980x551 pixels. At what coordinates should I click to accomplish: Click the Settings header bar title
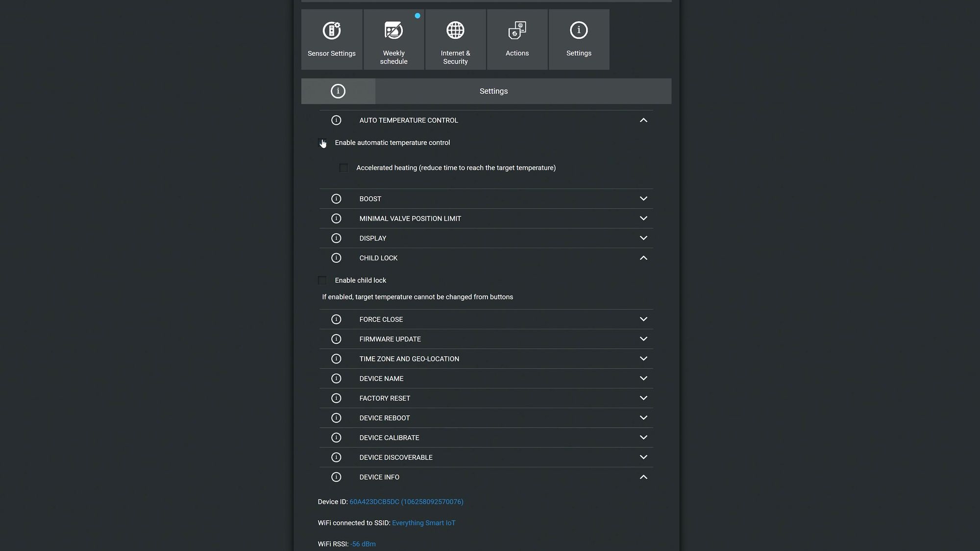pos(493,91)
